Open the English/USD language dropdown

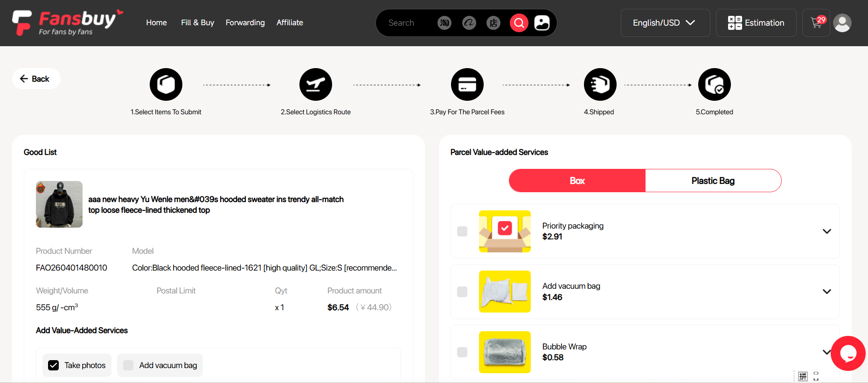[665, 23]
